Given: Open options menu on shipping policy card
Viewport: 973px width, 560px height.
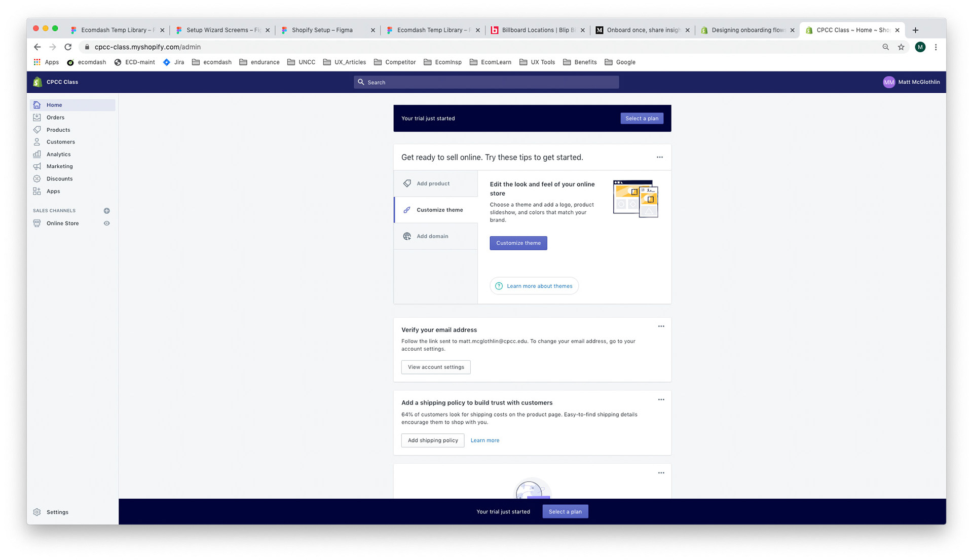Looking at the screenshot, I should (x=661, y=399).
